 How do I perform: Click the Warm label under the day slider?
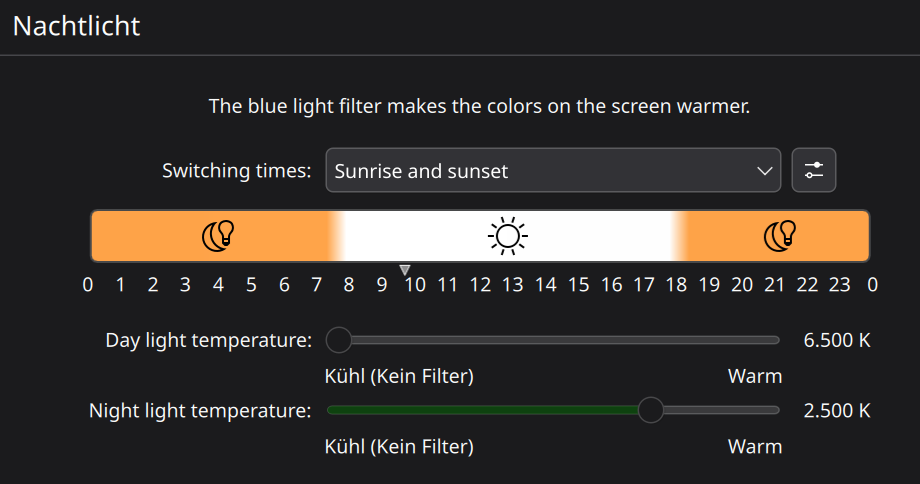[754, 376]
